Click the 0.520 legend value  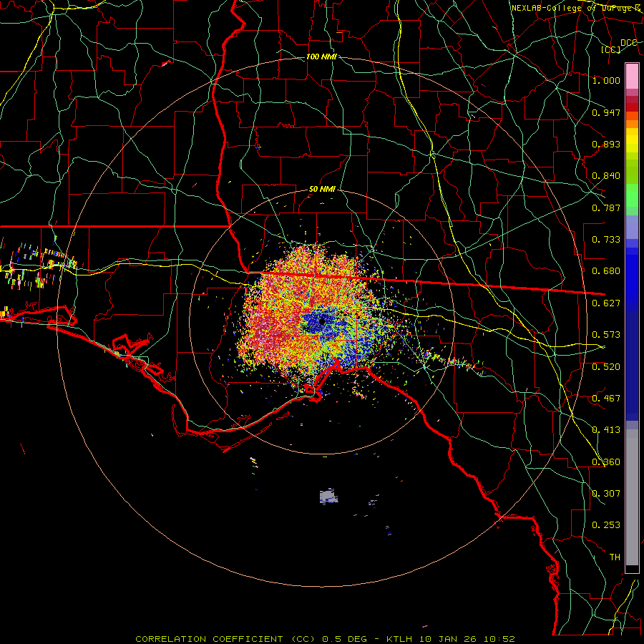[606, 367]
